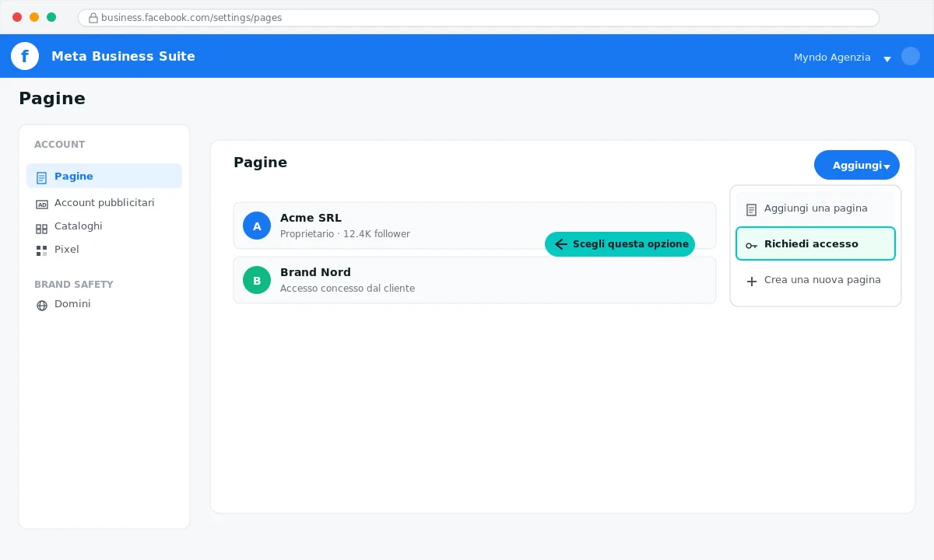
Task: Click 'Proprietario · 12.4K follower' text
Action: [345, 234]
